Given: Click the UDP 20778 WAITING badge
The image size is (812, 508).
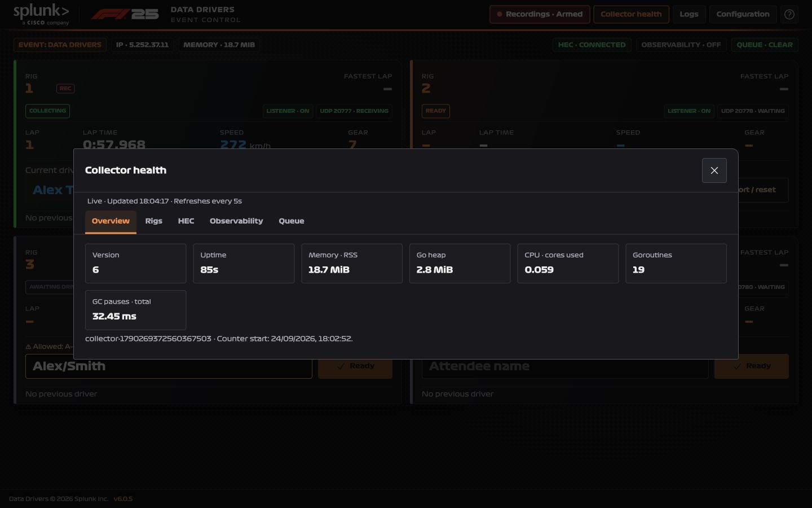Looking at the screenshot, I should (753, 111).
